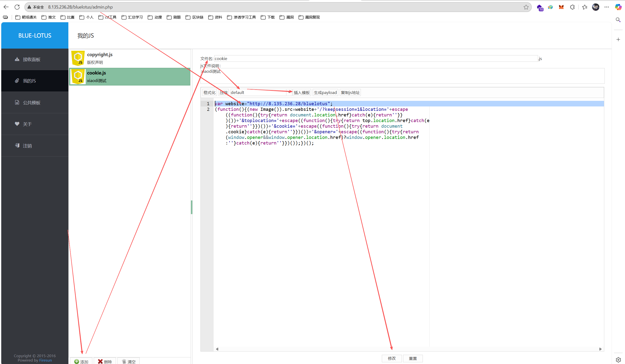This screenshot has height=364, width=625.
Task: Click the 插入模板 button
Action: (x=302, y=93)
